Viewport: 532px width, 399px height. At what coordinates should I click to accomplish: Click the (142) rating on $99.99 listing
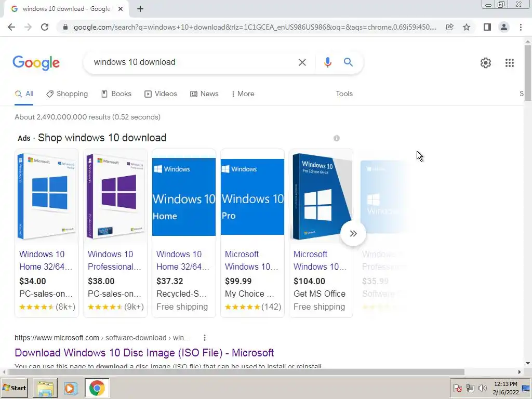click(x=271, y=307)
